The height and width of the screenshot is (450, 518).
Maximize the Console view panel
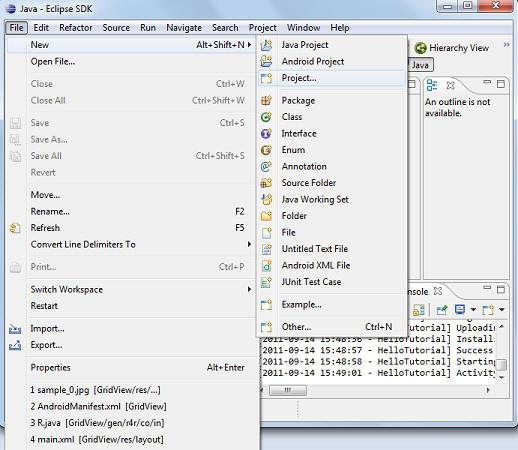coord(501,290)
